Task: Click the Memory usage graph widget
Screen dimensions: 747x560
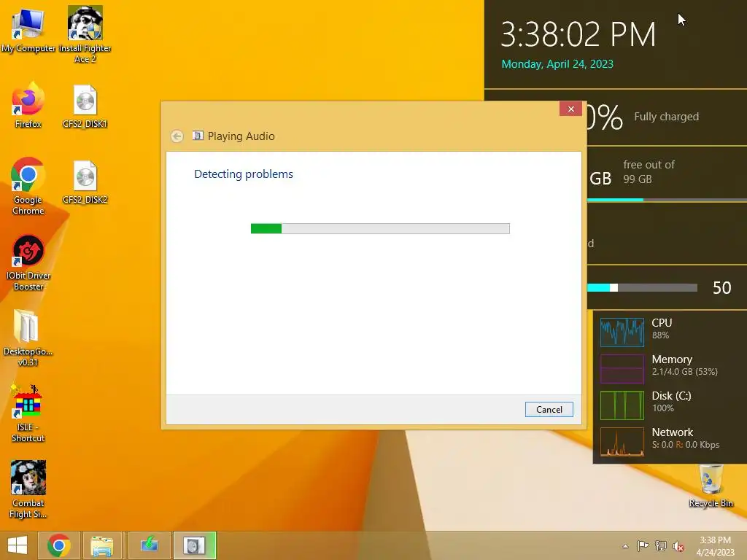Action: [x=622, y=368]
